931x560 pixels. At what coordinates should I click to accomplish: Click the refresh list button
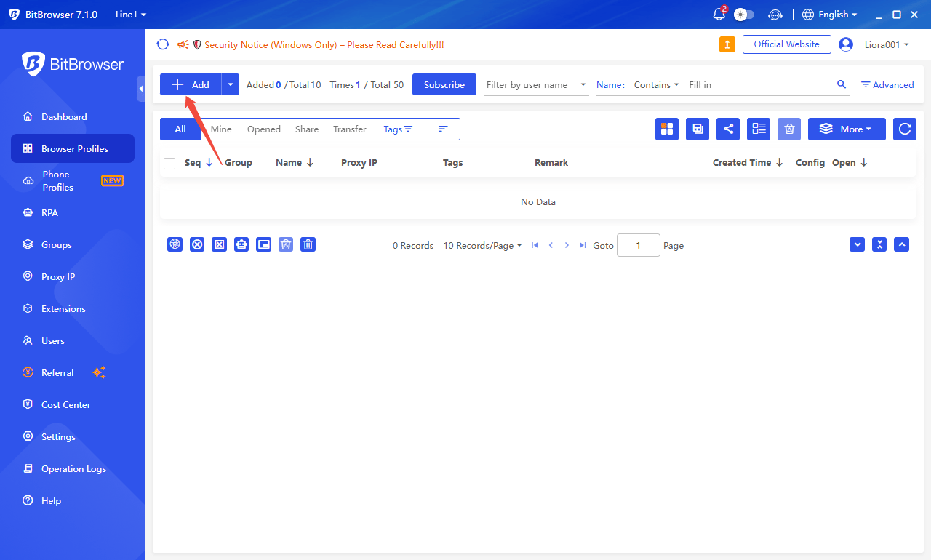(x=905, y=129)
